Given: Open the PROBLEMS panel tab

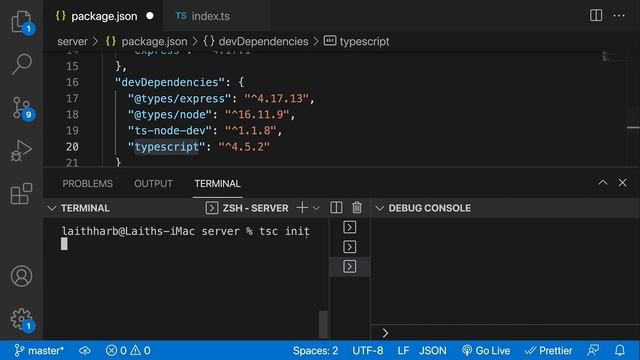Looking at the screenshot, I should (x=87, y=184).
